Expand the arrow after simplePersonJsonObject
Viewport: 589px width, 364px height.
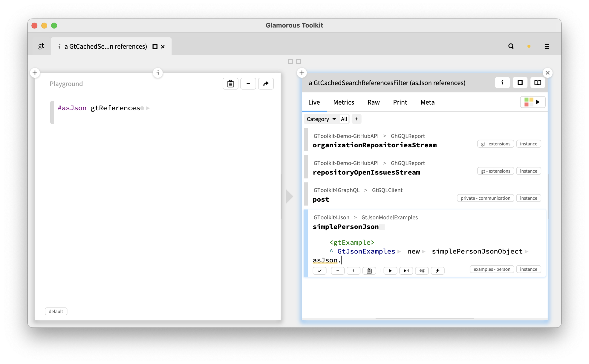526,251
